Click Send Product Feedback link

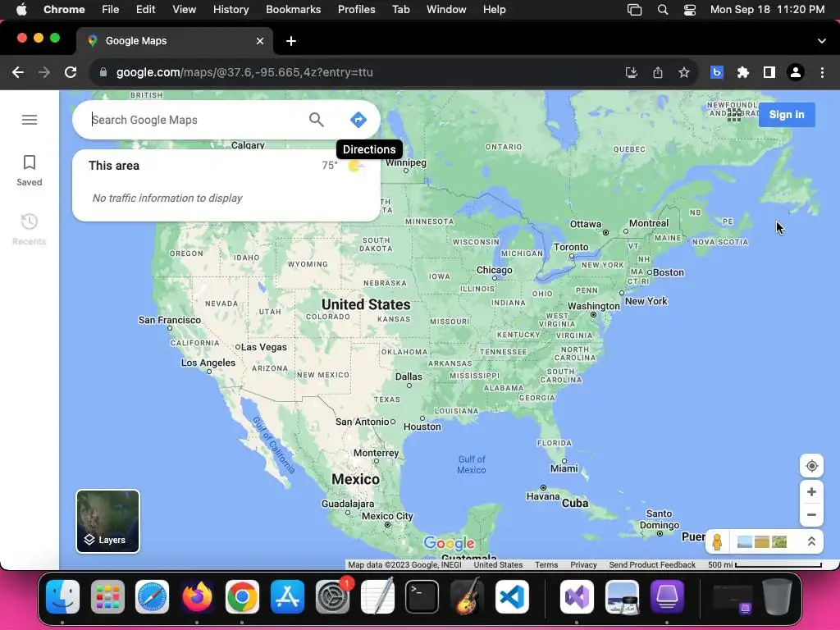pos(652,564)
